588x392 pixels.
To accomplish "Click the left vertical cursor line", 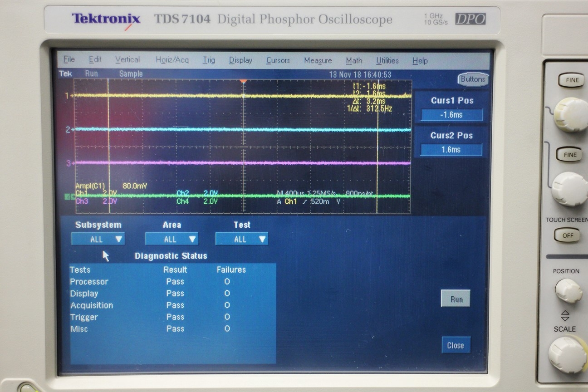I will [108, 145].
